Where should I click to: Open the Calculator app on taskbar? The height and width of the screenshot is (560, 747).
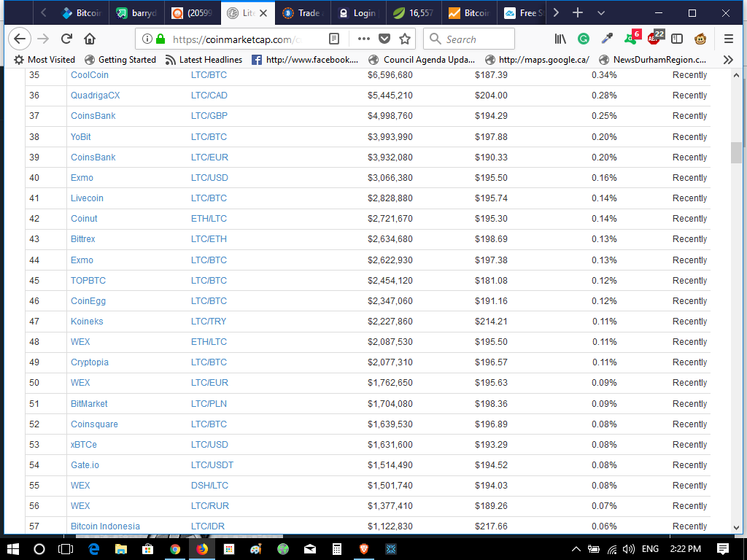click(337, 549)
